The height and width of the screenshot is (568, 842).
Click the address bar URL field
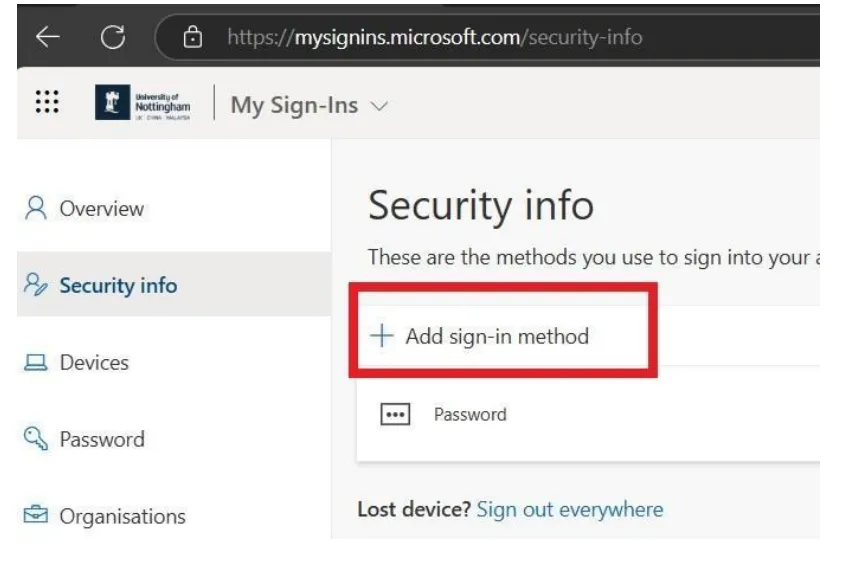click(435, 37)
